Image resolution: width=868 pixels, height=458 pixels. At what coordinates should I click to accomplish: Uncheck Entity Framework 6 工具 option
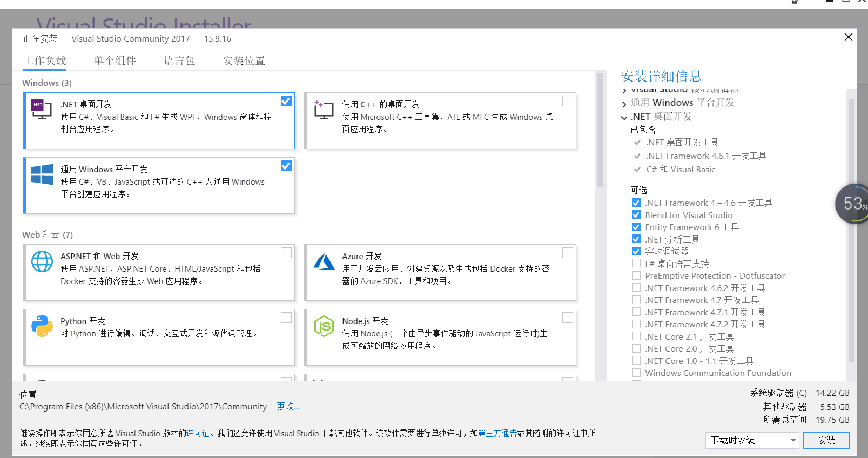pyautogui.click(x=636, y=227)
